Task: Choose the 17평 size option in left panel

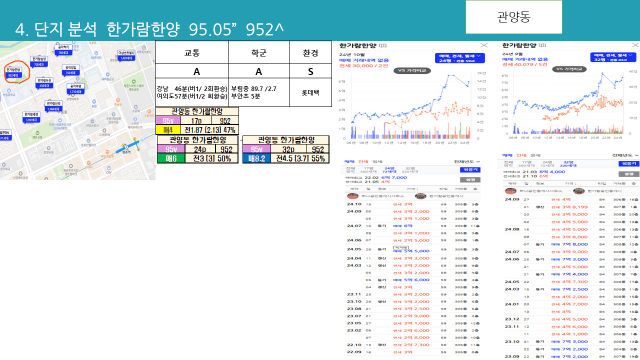Action: tap(369, 169)
